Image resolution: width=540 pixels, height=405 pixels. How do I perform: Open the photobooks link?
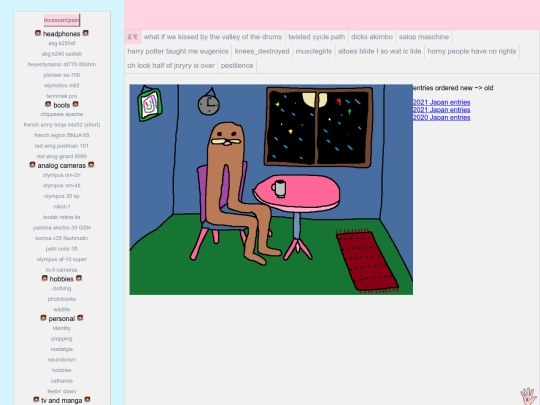pos(62,299)
